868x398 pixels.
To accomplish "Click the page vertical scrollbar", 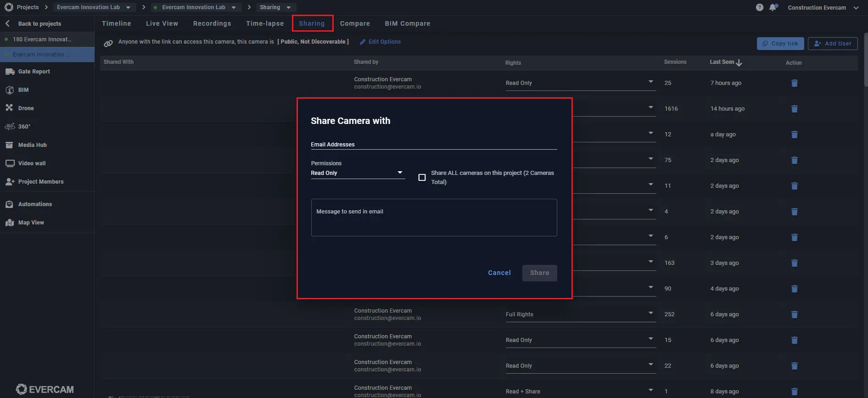I will point(866,60).
